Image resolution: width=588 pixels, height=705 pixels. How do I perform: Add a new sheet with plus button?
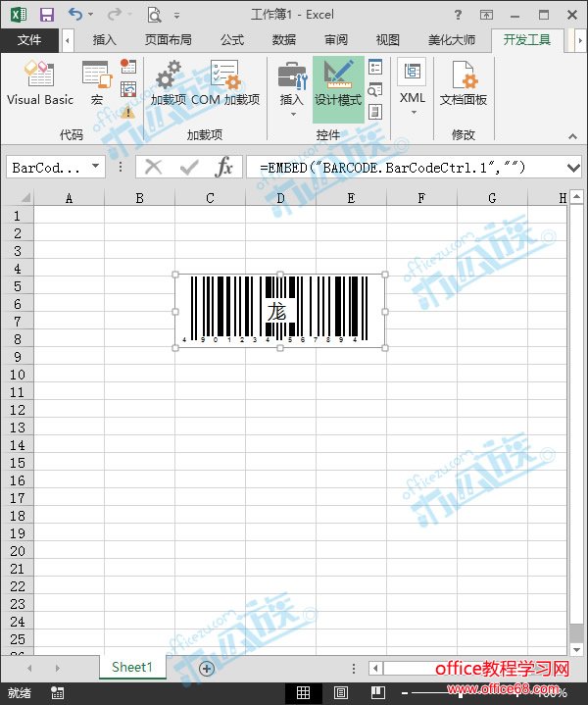click(207, 669)
